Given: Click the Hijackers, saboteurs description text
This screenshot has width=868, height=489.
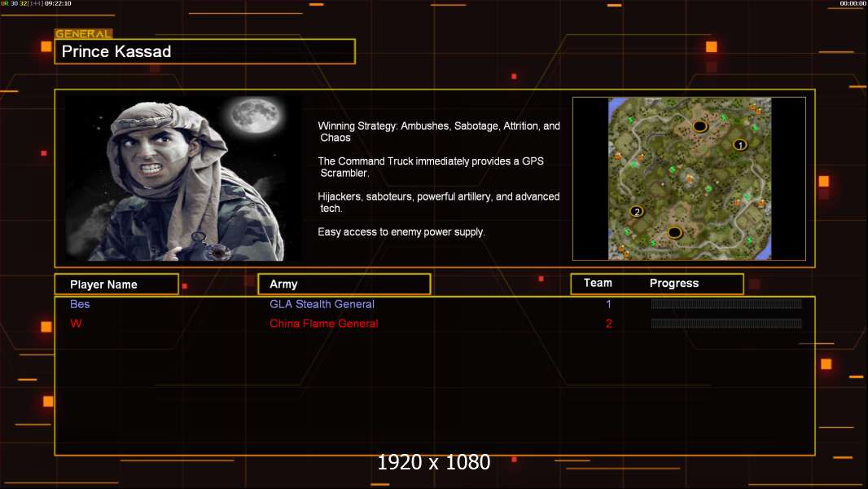Looking at the screenshot, I should [x=438, y=202].
